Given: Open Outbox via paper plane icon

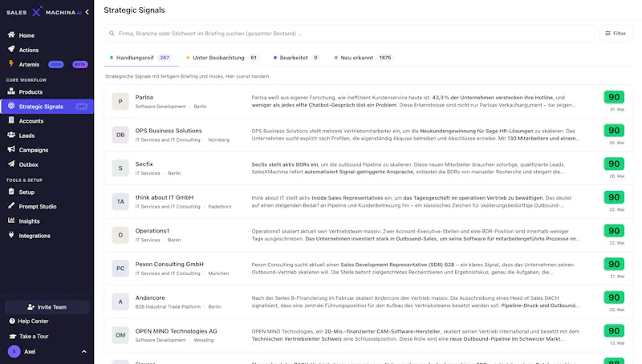Looking at the screenshot, I should click(11, 164).
